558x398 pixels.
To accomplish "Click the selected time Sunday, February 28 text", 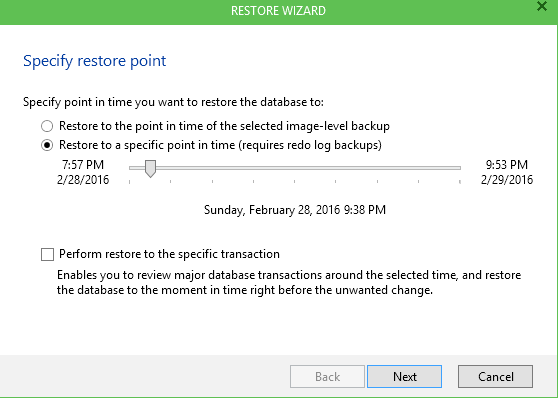I will [295, 210].
